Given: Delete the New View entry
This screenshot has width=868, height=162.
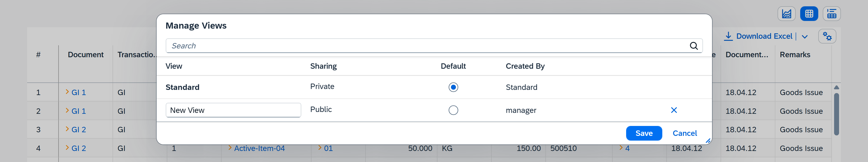Looking at the screenshot, I should (674, 110).
